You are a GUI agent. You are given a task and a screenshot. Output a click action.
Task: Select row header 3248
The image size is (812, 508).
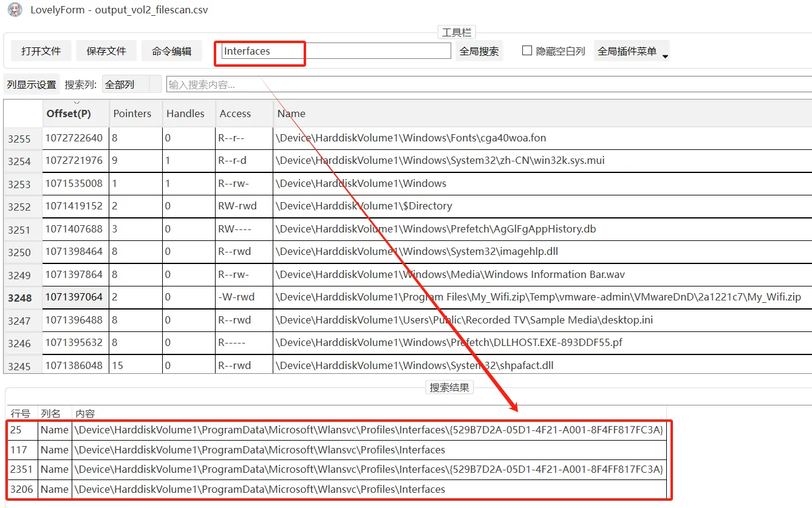(23, 297)
